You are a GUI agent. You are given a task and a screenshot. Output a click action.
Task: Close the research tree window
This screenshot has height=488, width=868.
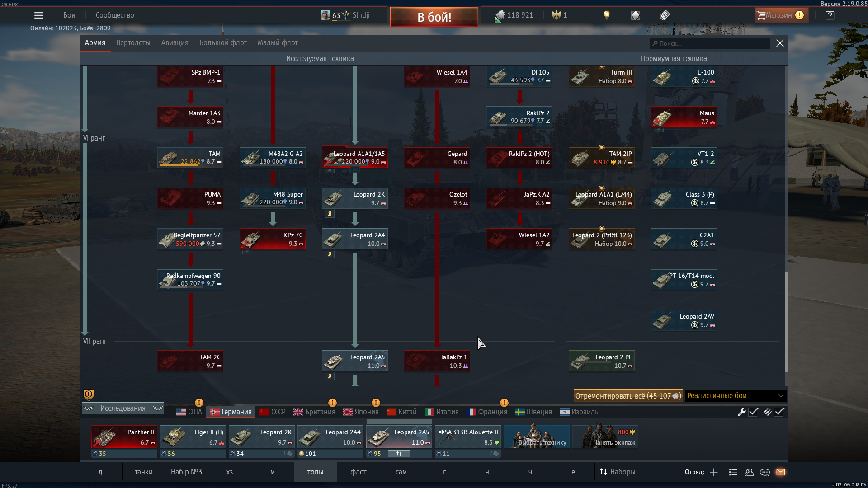coord(780,43)
